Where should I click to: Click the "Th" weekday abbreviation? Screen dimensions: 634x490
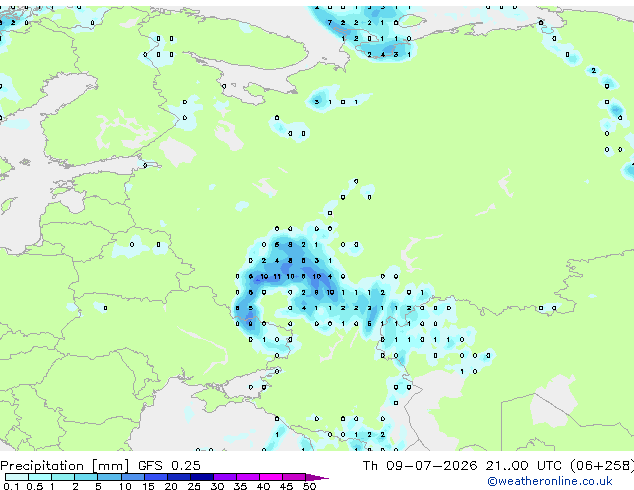[x=370, y=466]
